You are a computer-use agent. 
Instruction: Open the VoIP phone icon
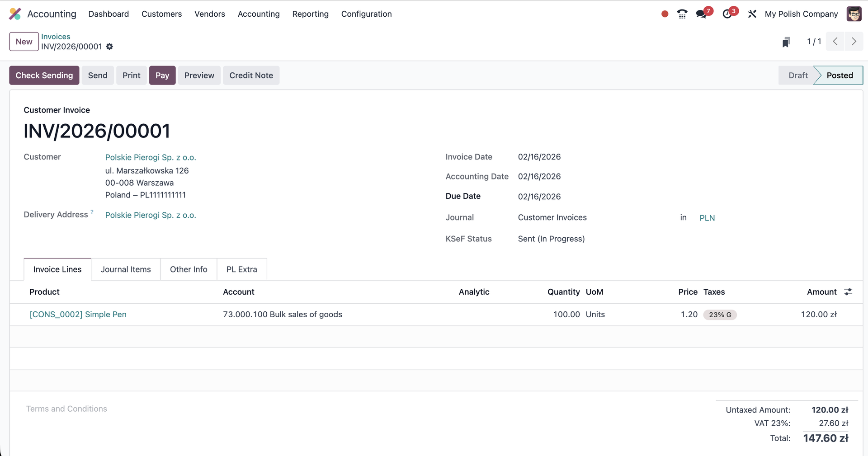[x=682, y=14]
